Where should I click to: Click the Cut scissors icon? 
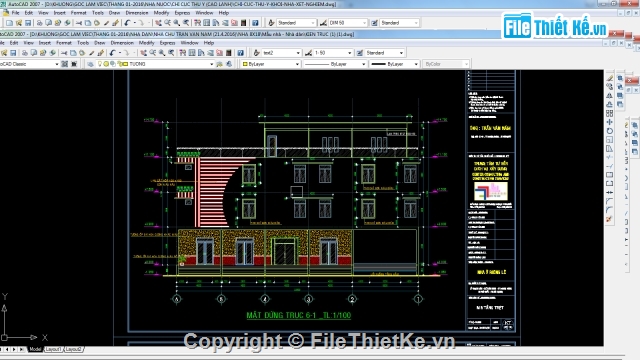point(64,53)
